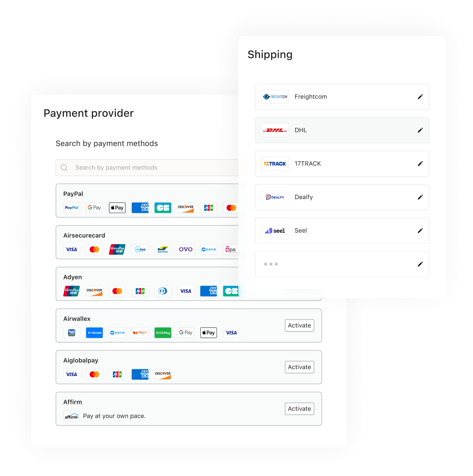The width and height of the screenshot is (473, 476).
Task: Focus the search by payment methods field
Action: coord(147,168)
